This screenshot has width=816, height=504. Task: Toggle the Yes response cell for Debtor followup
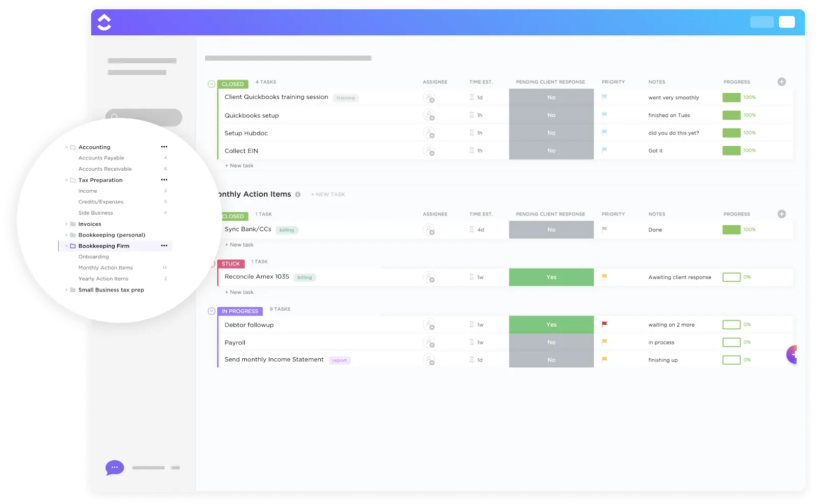pyautogui.click(x=551, y=325)
